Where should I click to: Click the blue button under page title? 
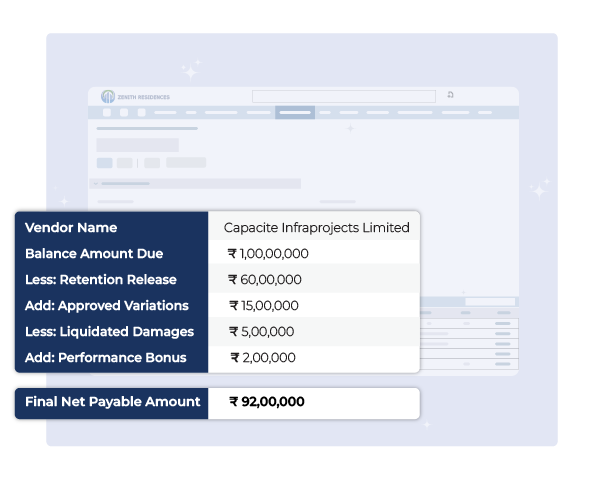[104, 162]
